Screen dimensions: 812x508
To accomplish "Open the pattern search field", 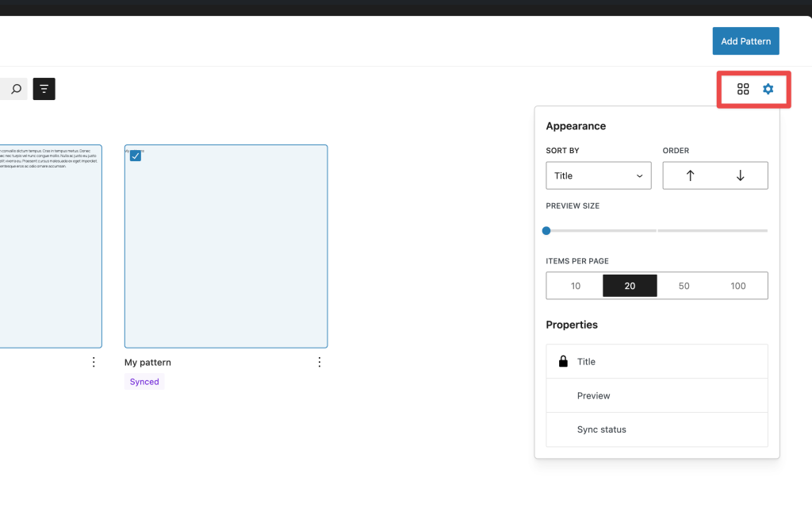I will [x=13, y=89].
